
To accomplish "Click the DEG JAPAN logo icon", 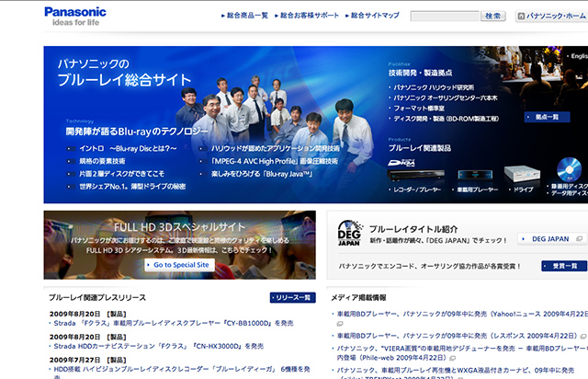I will pos(349,233).
